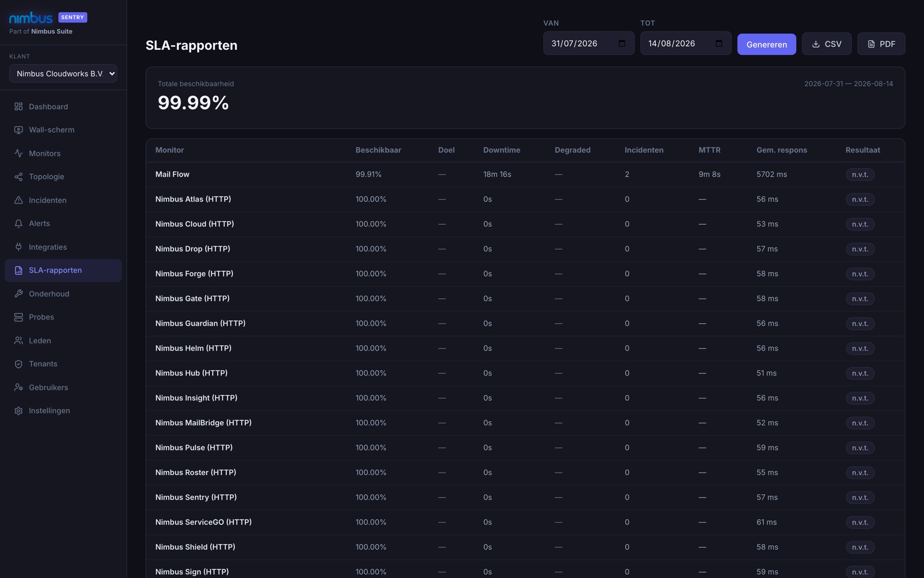Click the Gem. respons column header
This screenshot has width=924, height=578.
(782, 150)
